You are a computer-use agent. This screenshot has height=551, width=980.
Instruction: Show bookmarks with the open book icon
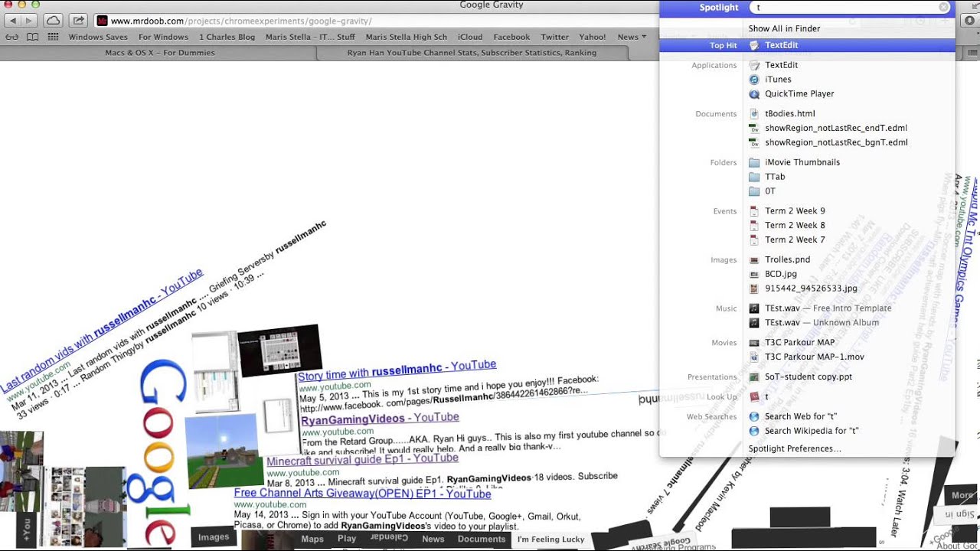[32, 37]
